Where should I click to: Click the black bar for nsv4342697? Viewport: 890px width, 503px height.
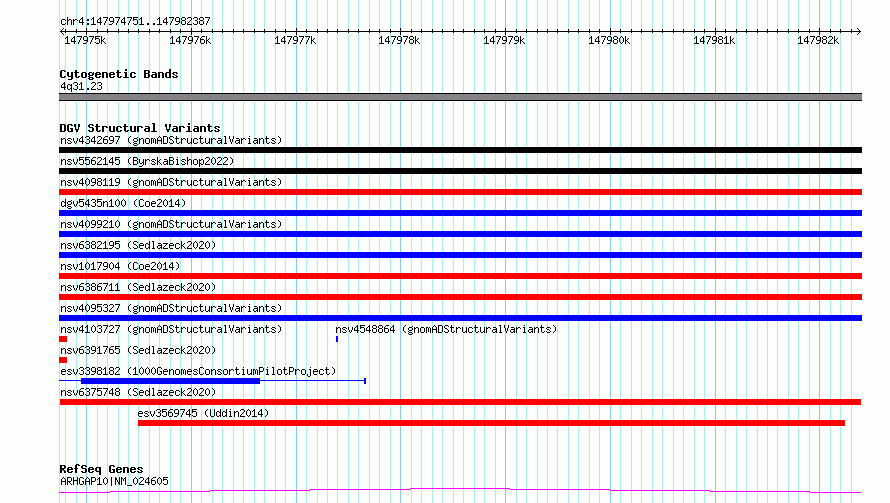(x=460, y=150)
